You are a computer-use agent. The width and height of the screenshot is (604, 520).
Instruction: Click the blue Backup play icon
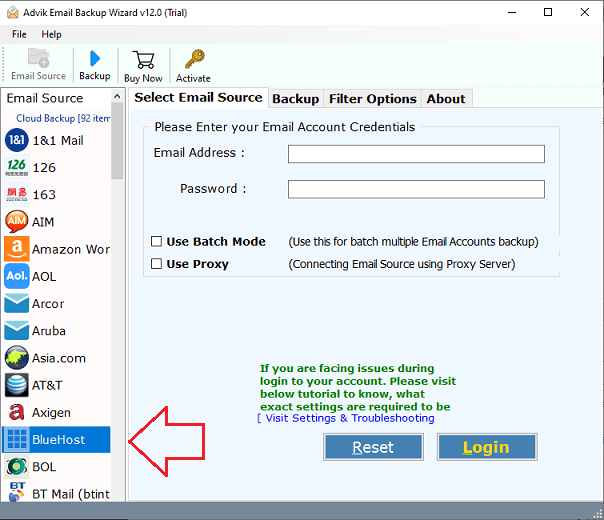(95, 59)
